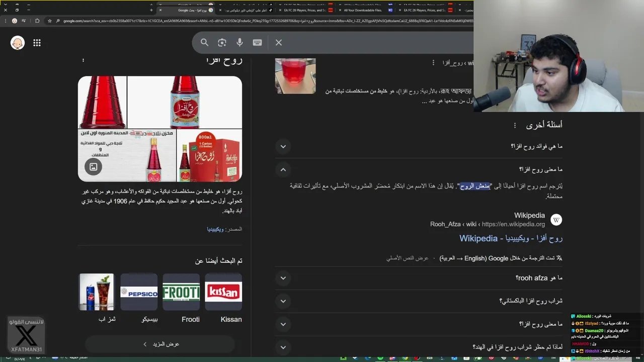644x362 pixels.
Task: Open Frooti related search
Action: point(190,319)
